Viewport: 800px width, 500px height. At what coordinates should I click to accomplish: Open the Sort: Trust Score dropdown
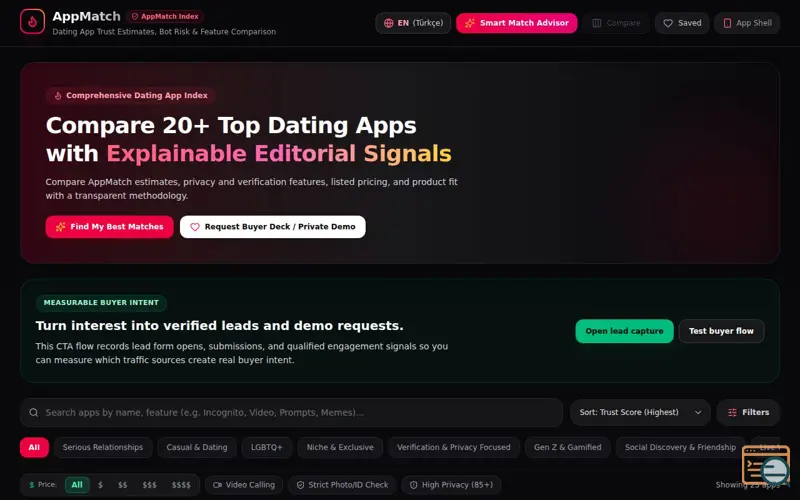pyautogui.click(x=640, y=412)
